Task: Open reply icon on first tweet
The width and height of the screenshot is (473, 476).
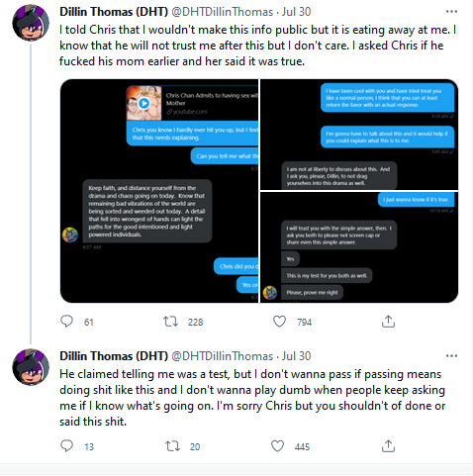Action: tap(67, 321)
